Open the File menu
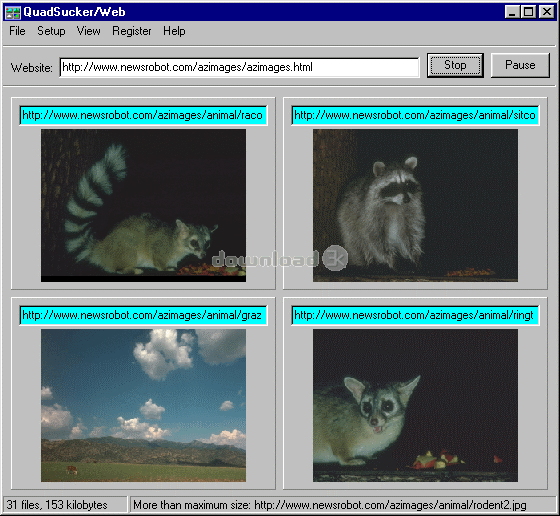560x516 pixels. pos(17,31)
